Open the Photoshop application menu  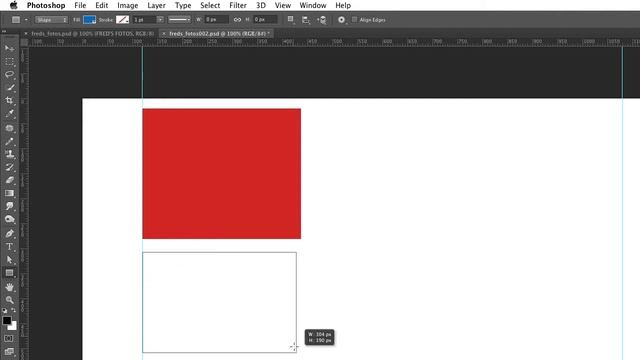coord(46,5)
